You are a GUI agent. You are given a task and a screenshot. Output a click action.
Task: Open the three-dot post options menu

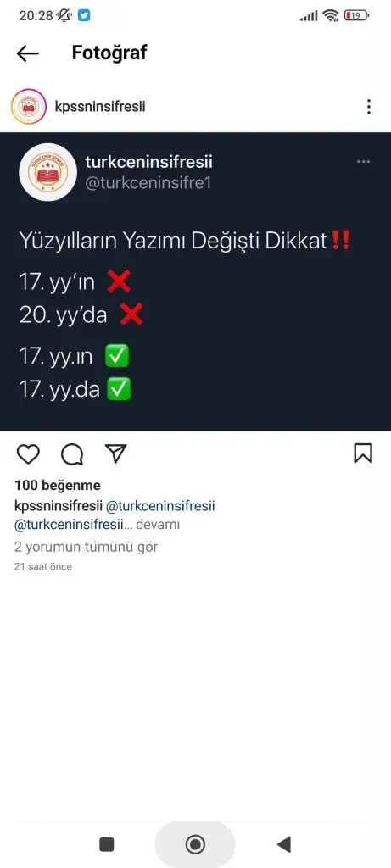pos(369,107)
